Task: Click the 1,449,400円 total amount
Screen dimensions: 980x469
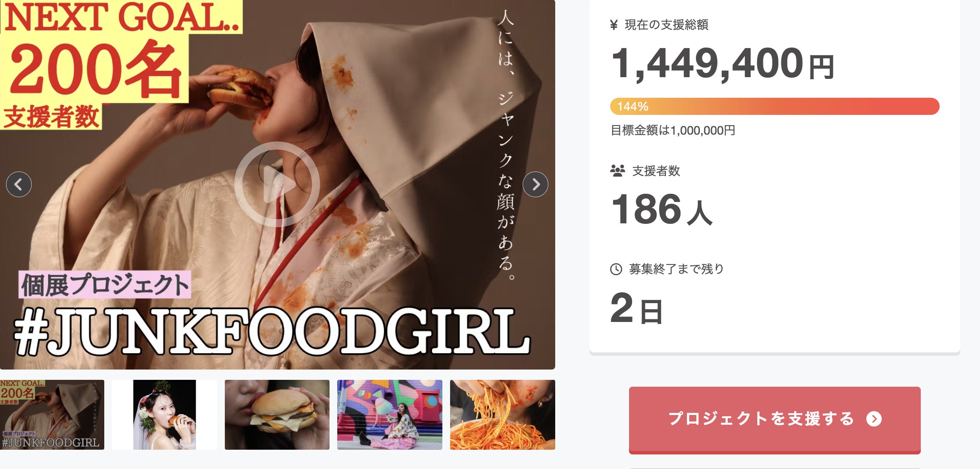Action: pyautogui.click(x=723, y=64)
